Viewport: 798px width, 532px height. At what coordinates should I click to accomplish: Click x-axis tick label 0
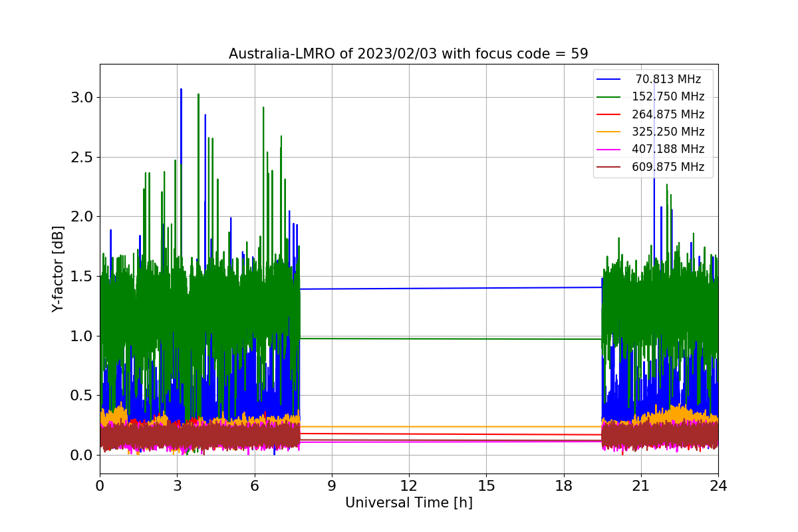[100, 485]
